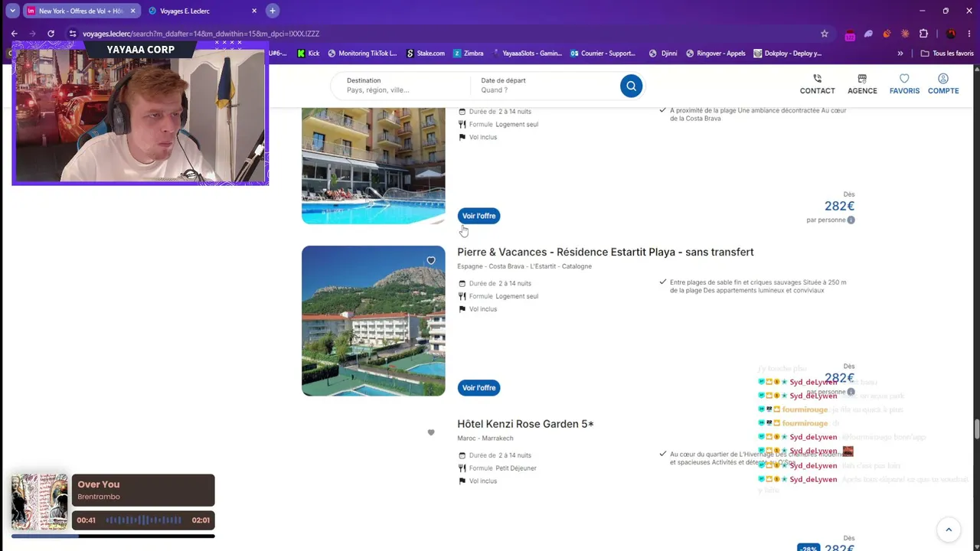
Task: Open the Hôtel Kenzi Rose Garden 5* title
Action: click(525, 424)
